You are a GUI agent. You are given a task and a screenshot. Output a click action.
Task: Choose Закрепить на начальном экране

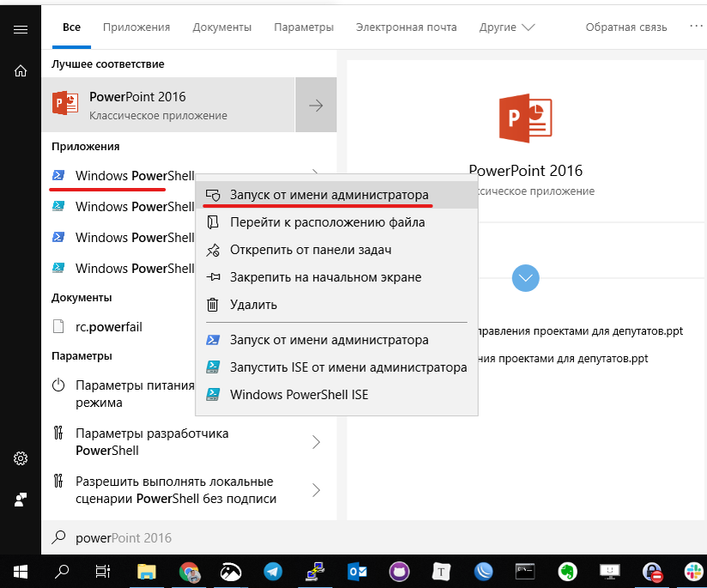(336, 277)
